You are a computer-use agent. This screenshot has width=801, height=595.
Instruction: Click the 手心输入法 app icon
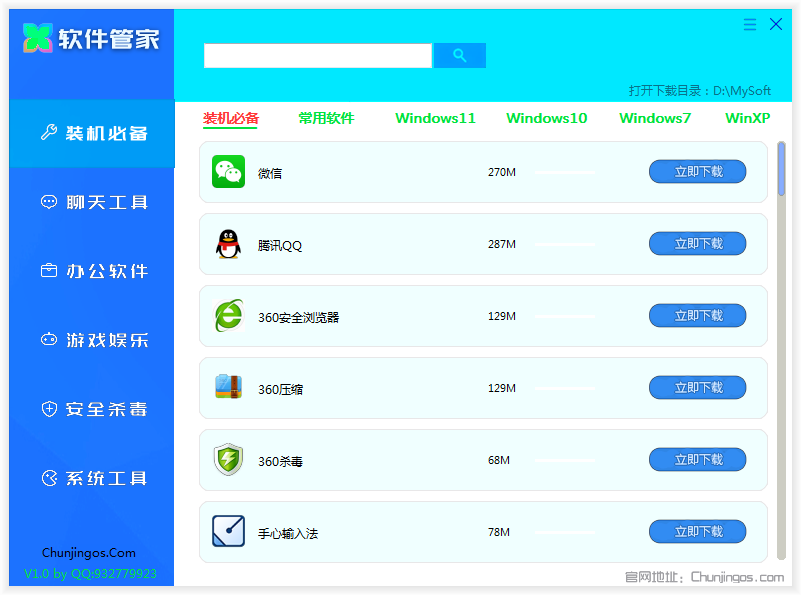coord(228,531)
